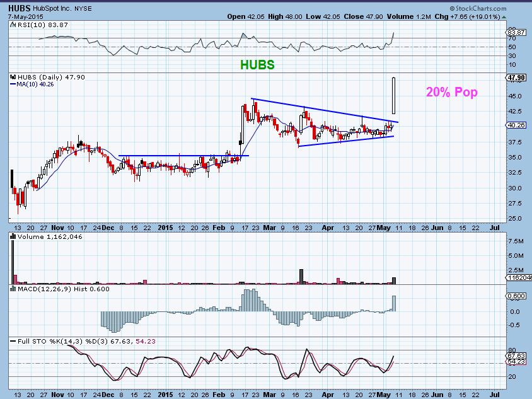Click the candlestick icon before HUBS (Daily)
The height and width of the screenshot is (399, 532).
click(x=13, y=77)
